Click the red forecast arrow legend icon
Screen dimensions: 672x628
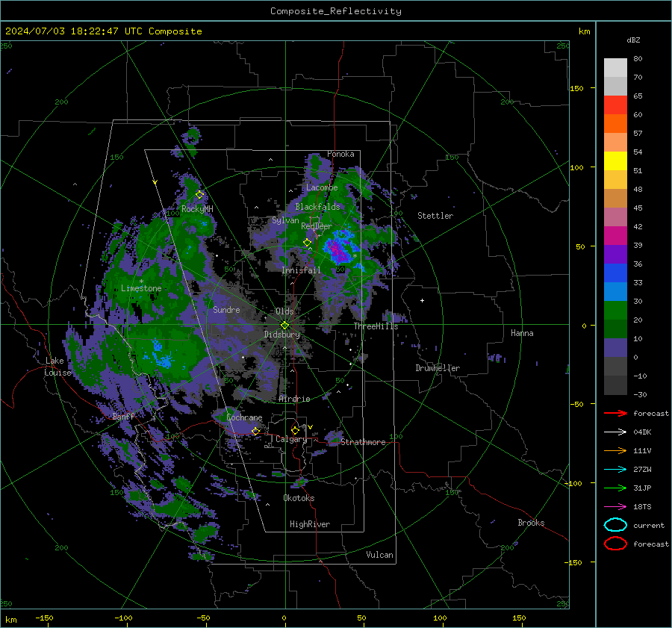pos(615,413)
